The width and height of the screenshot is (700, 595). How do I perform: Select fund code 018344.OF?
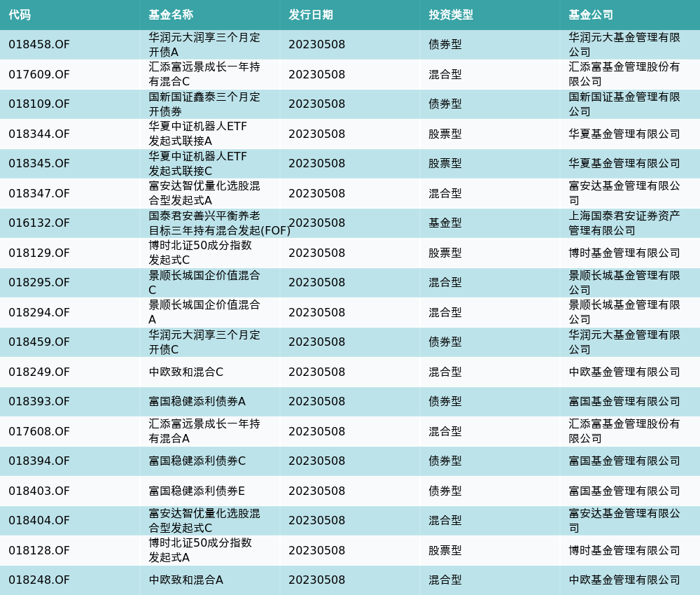[x=39, y=134]
